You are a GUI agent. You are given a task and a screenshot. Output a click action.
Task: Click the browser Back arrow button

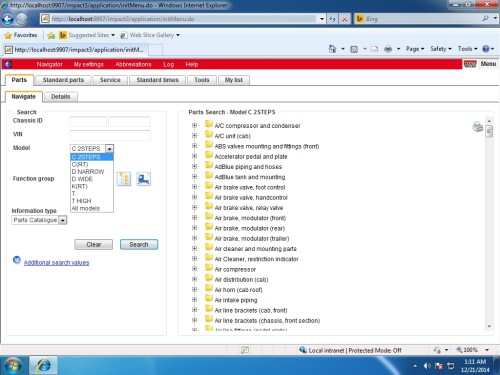7,19
